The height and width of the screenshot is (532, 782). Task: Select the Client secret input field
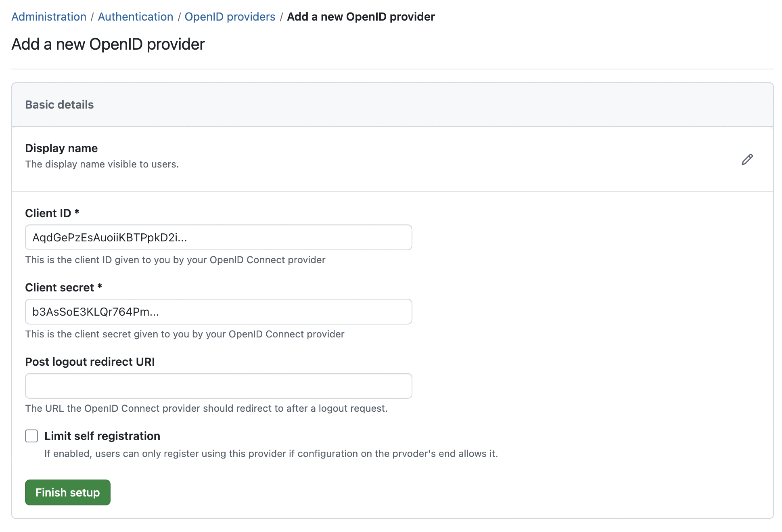point(218,312)
